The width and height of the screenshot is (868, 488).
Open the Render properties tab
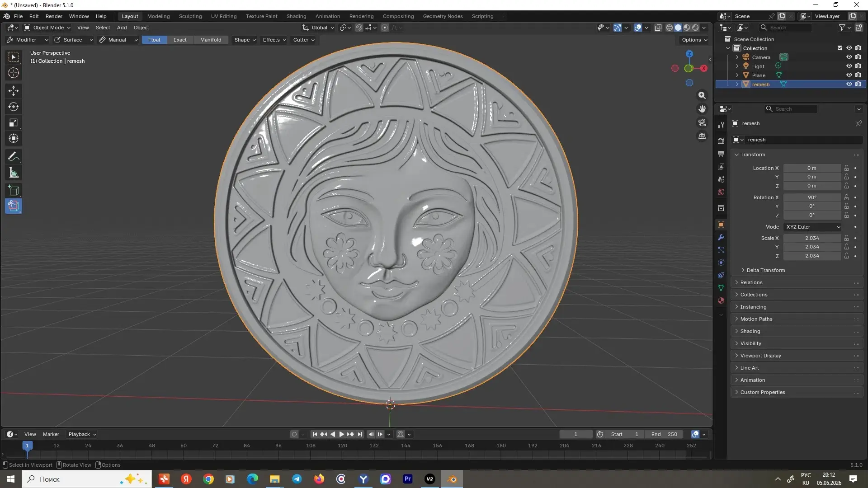point(721,141)
